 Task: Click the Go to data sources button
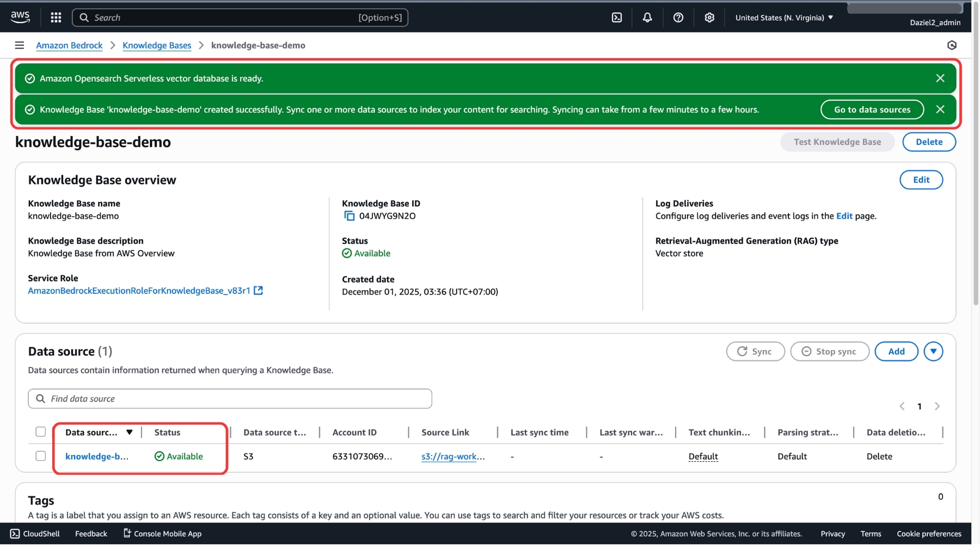872,109
